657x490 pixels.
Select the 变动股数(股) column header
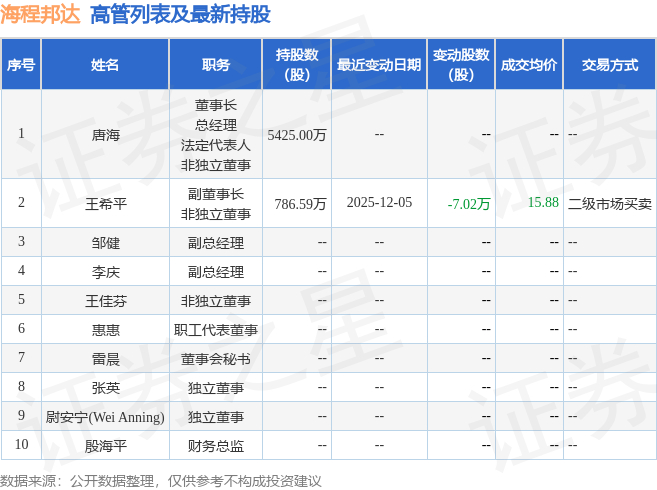(461, 65)
